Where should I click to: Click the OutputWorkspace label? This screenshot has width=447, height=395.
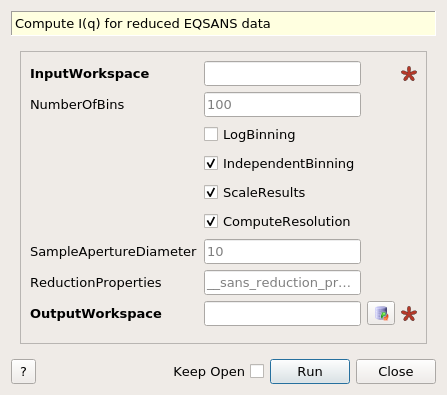click(96, 314)
